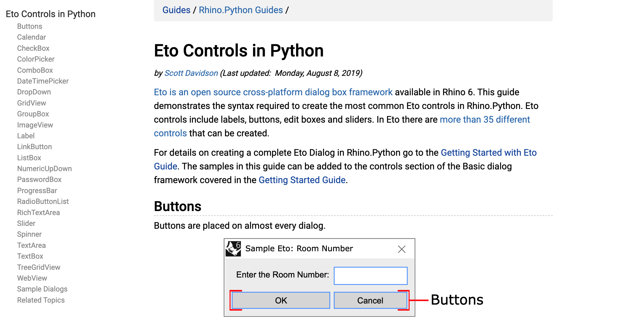644x320 pixels.
Task: Click the Rhino 6 icon in dialog title
Action: point(233,249)
